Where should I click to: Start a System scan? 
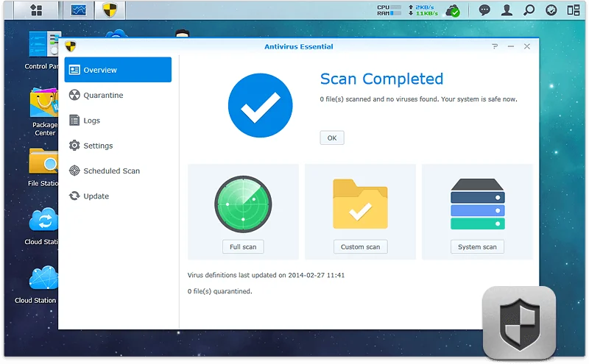tap(477, 246)
